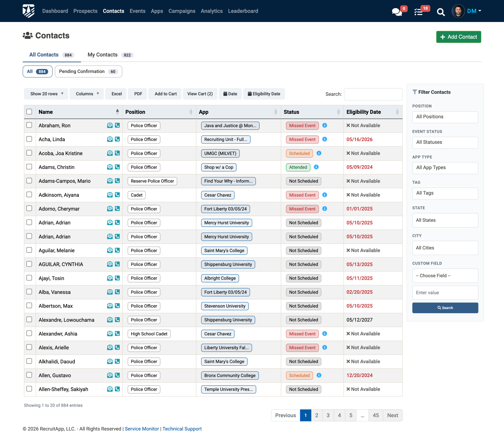Export the table to Excel
The height and width of the screenshot is (438, 504).
coord(116,94)
